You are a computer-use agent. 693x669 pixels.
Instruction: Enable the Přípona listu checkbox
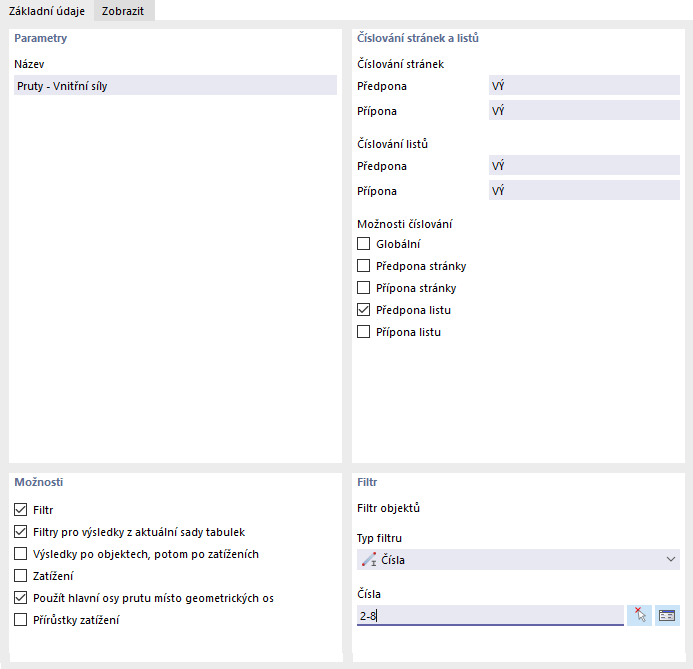click(x=364, y=332)
